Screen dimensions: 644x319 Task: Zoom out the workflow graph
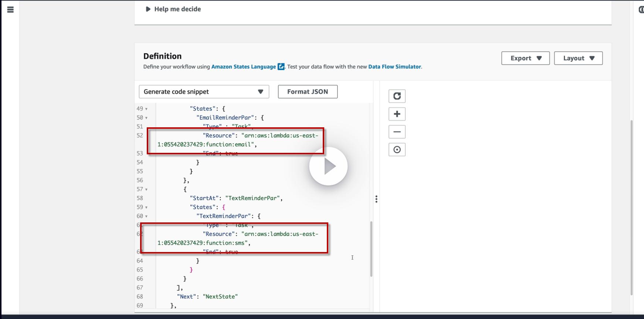(x=397, y=132)
